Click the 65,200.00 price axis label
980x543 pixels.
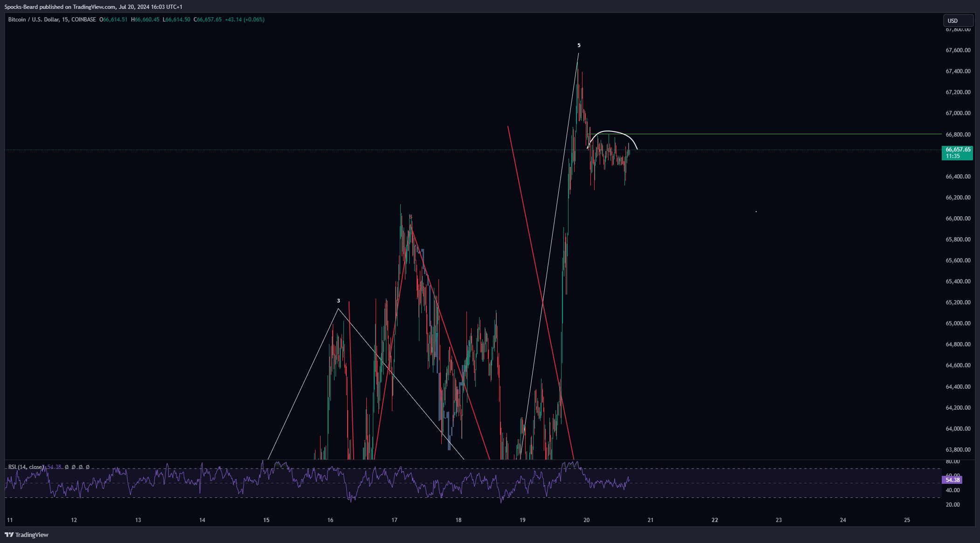tap(958, 302)
